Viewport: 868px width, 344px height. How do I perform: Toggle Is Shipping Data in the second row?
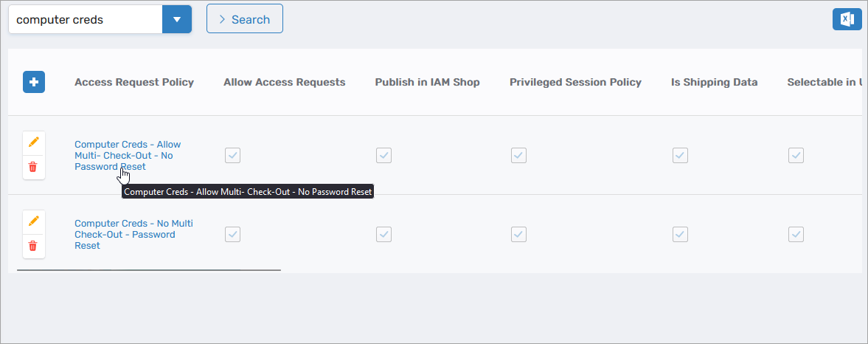(680, 234)
